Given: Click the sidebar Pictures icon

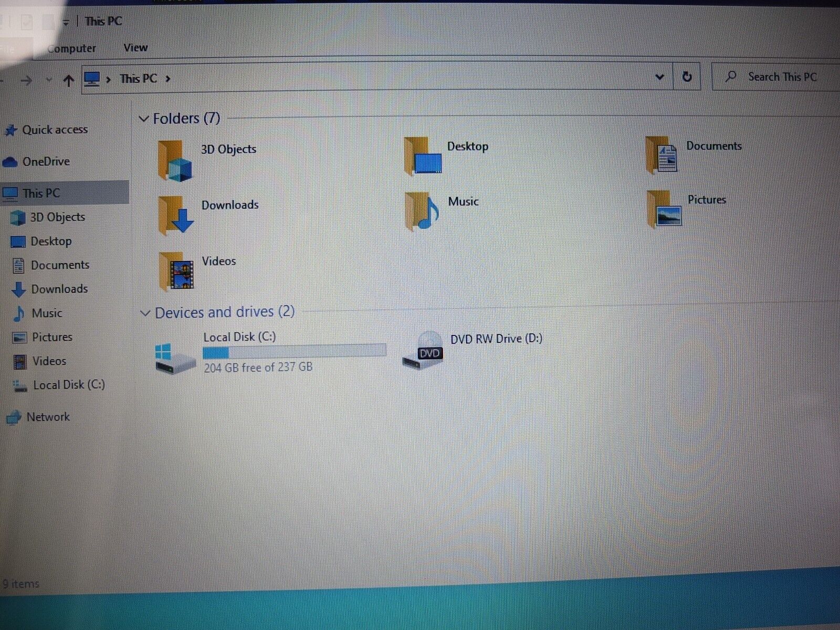Looking at the screenshot, I should pyautogui.click(x=19, y=338).
